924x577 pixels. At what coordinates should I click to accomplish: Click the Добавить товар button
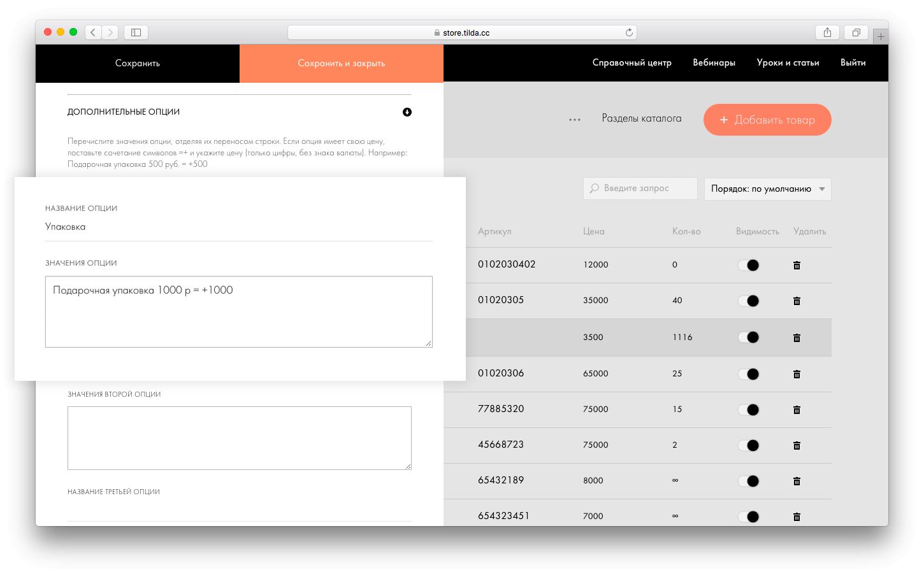point(767,120)
